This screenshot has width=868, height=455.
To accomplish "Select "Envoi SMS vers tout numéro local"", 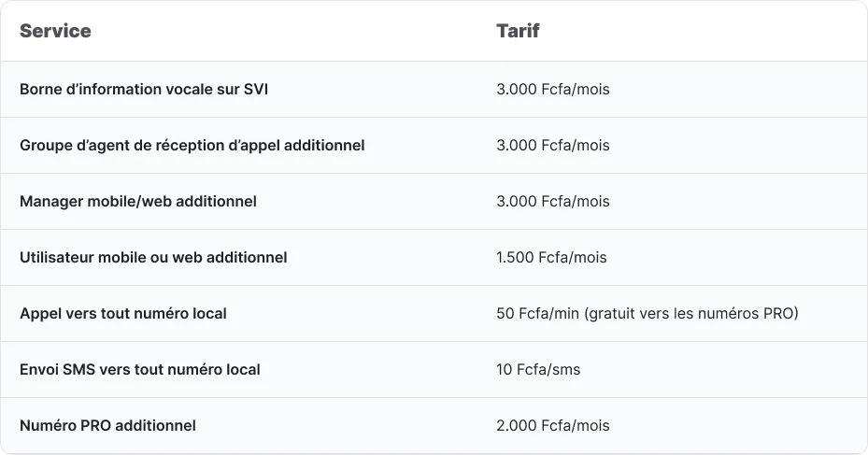I will 139,370.
